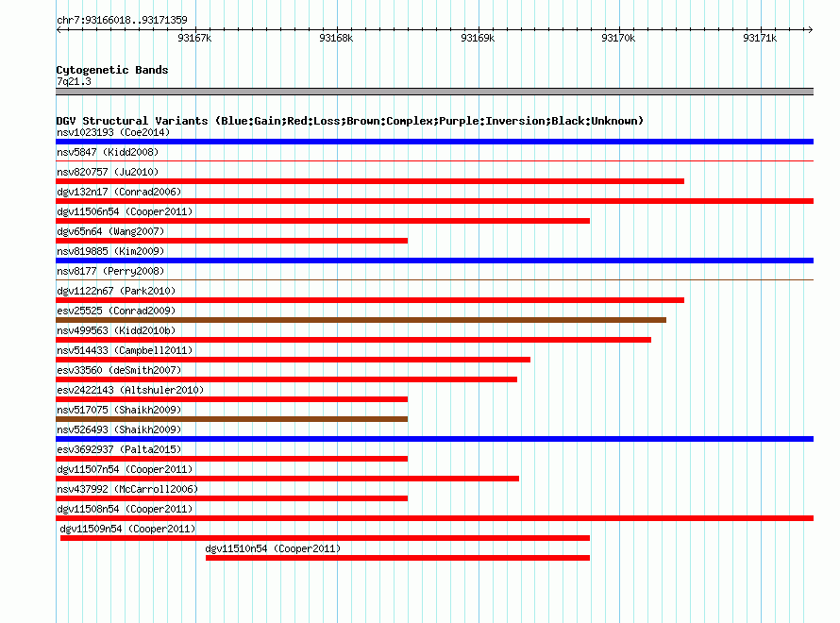
Task: Click the Cytogenetic Bands track title
Action: 112,70
